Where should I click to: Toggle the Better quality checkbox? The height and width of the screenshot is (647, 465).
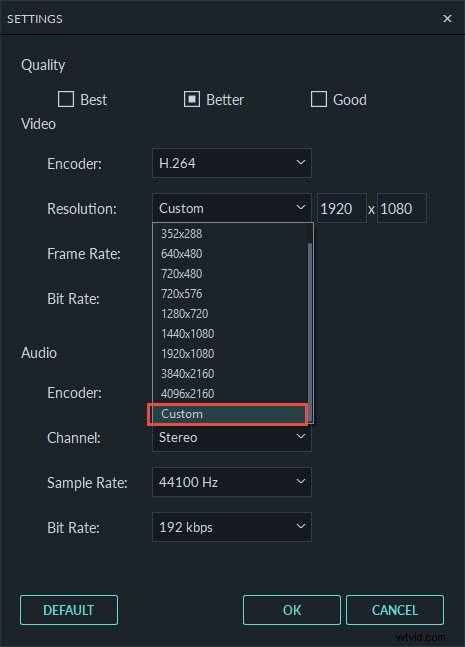tap(192, 99)
